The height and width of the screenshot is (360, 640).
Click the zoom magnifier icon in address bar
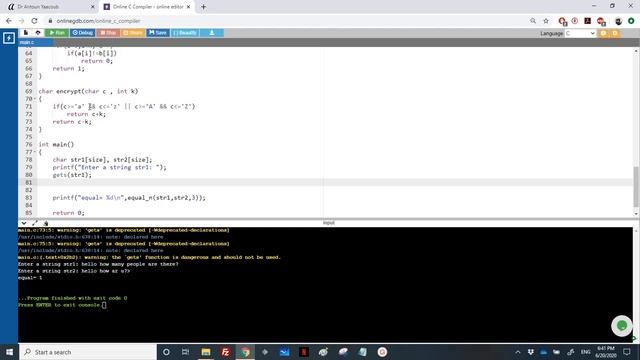click(533, 21)
